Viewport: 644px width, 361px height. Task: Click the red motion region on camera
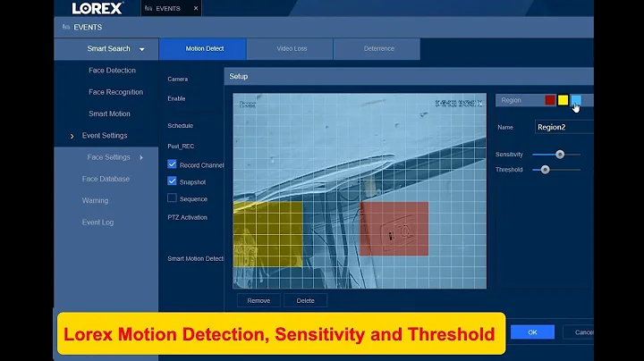[x=394, y=229]
